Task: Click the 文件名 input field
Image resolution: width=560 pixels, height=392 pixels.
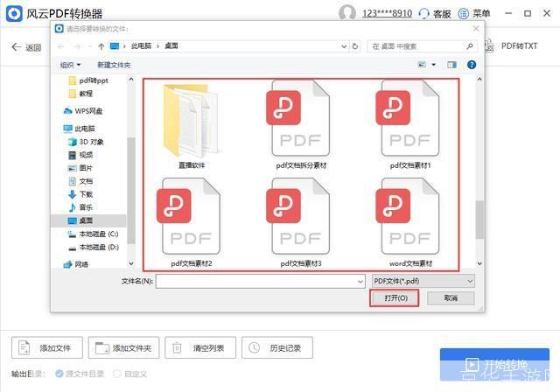Action: pos(261,282)
